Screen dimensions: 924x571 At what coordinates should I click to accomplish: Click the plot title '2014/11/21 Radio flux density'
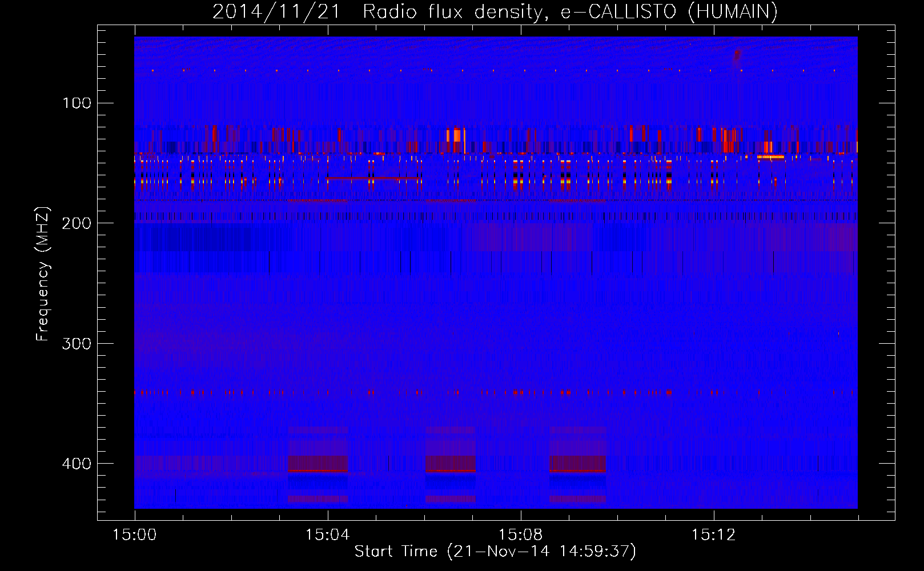495,11
